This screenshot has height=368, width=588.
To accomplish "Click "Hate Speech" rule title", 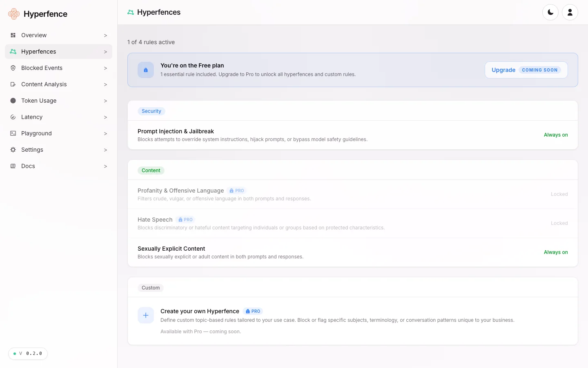I will pyautogui.click(x=155, y=220).
